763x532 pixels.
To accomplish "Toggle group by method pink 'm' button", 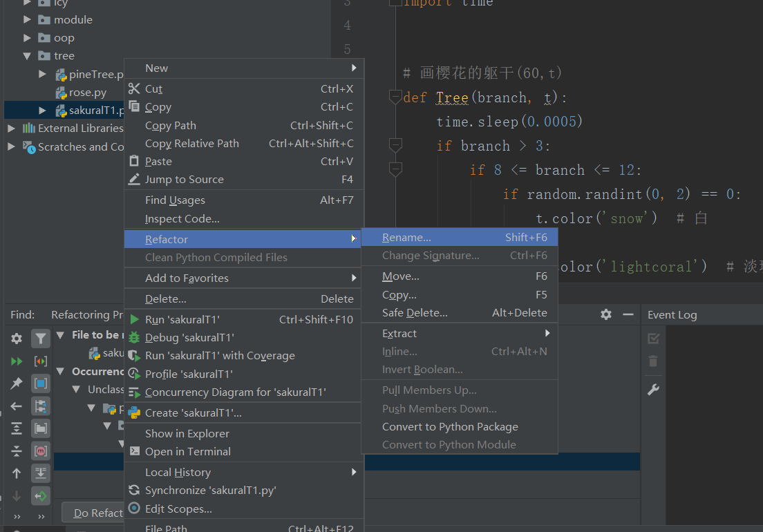I will (41, 451).
